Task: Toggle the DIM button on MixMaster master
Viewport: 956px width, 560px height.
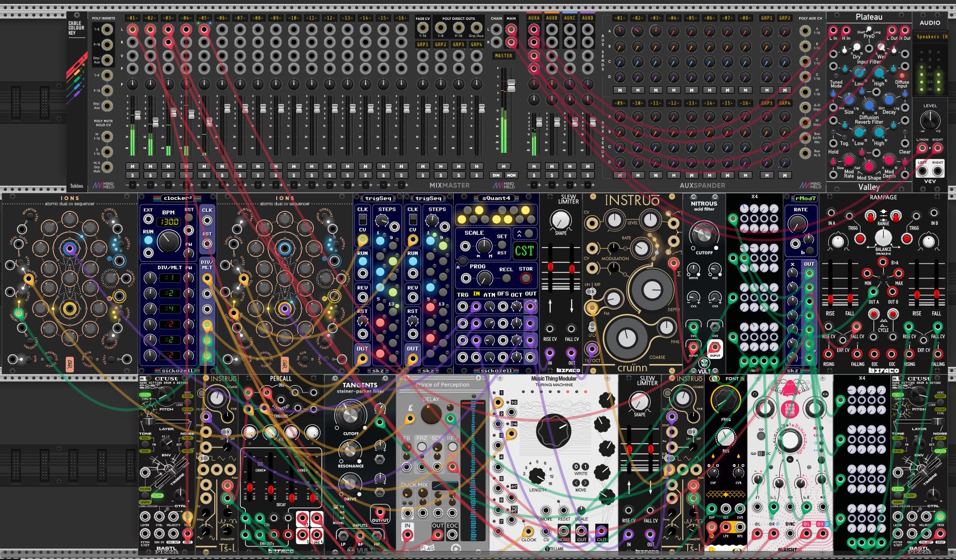Action: [496, 175]
